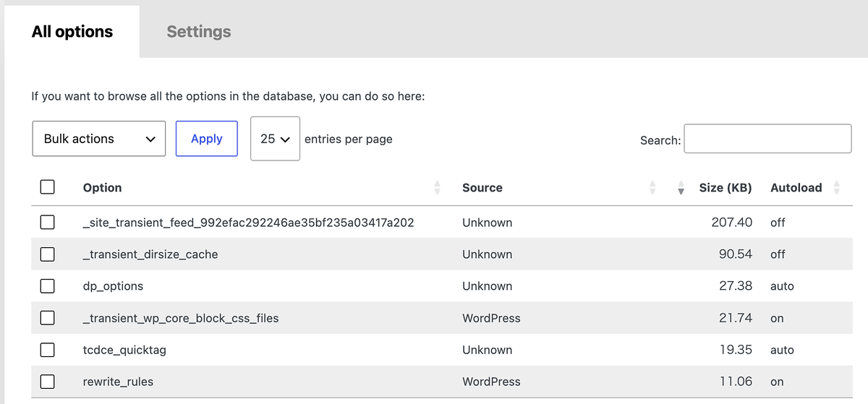Check the _transient_wp_core_block_css_files checkbox
The height and width of the screenshot is (404, 868).
(x=48, y=318)
